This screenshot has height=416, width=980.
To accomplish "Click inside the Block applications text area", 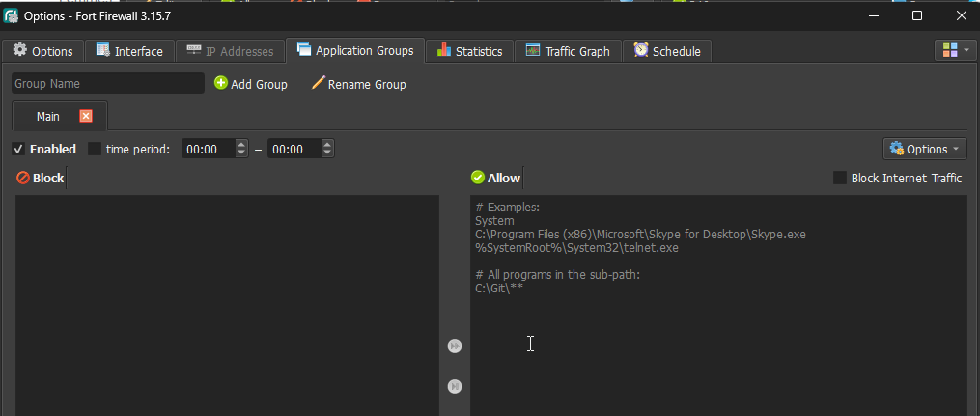I will 227,305.
